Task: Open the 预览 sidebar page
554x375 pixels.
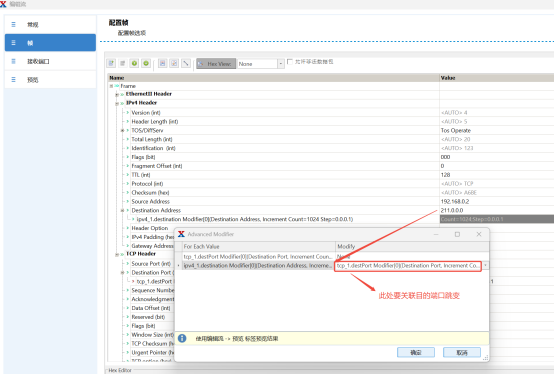Action: (50, 80)
